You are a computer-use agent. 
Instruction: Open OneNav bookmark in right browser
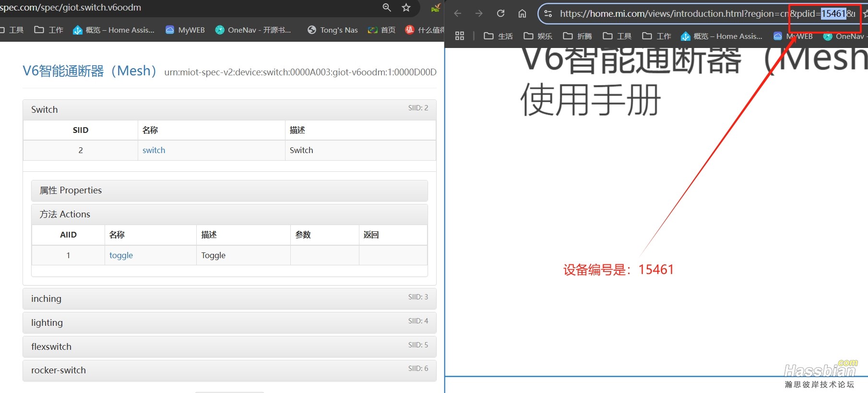tap(845, 36)
